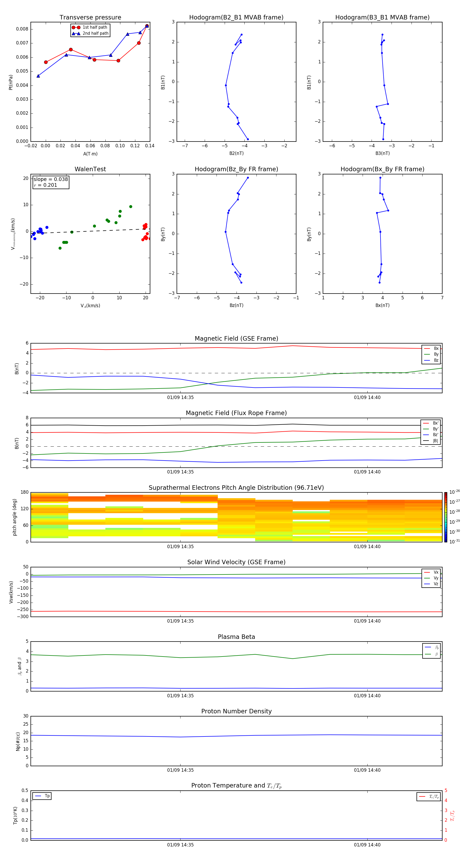Select the '2nd half path' legend entry
Image resolution: width=473 pixels, height=868 pixels.
click(90, 33)
